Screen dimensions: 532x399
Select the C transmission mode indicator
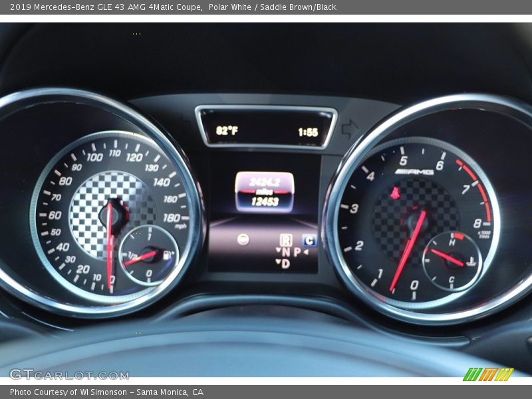pyautogui.click(x=310, y=239)
